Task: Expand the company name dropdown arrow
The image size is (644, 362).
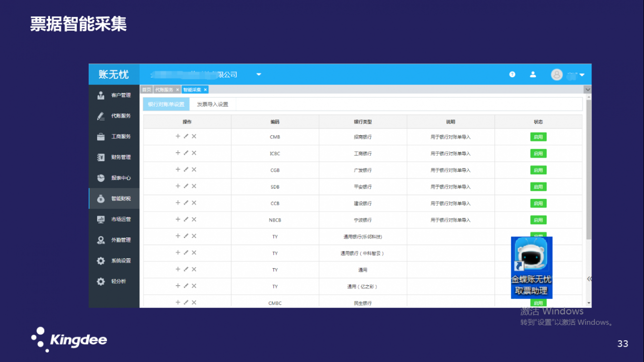Action: [x=258, y=74]
